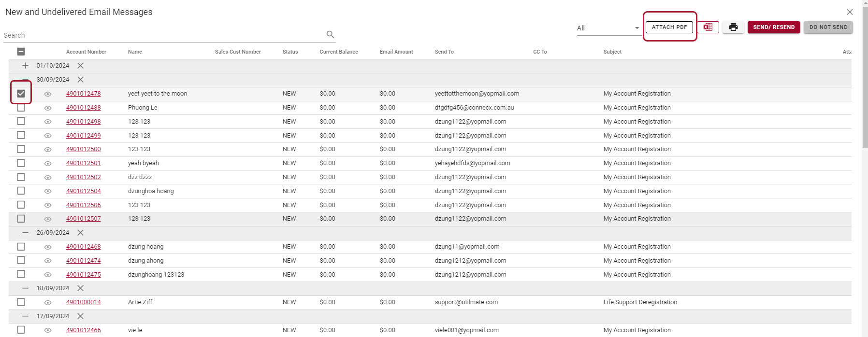868x337 pixels.
Task: Click the search magnifier icon
Action: coord(330,34)
